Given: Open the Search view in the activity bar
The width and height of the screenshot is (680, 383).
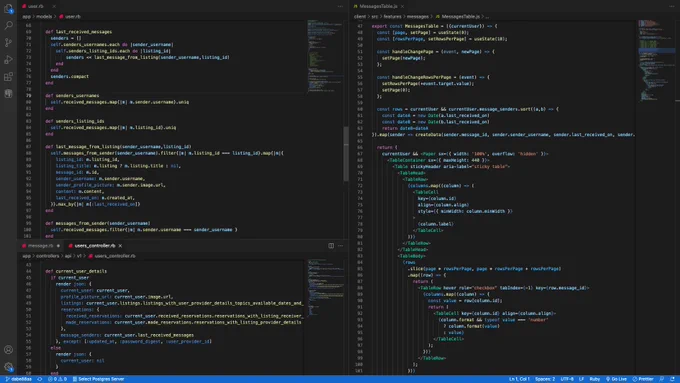Looking at the screenshot, I should (x=8, y=25).
